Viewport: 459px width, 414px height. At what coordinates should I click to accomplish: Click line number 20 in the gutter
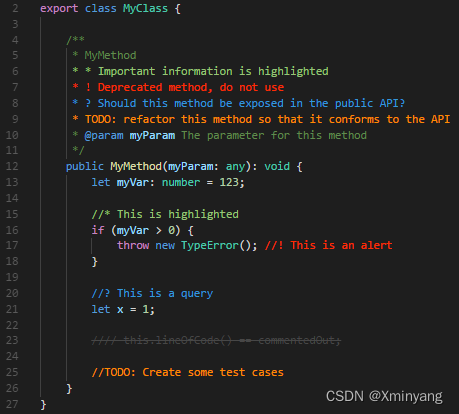[x=12, y=293]
